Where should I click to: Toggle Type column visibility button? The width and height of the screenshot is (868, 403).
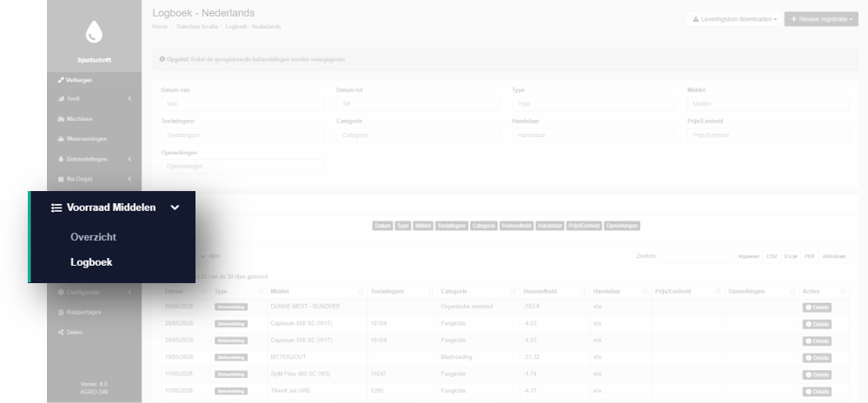(403, 226)
